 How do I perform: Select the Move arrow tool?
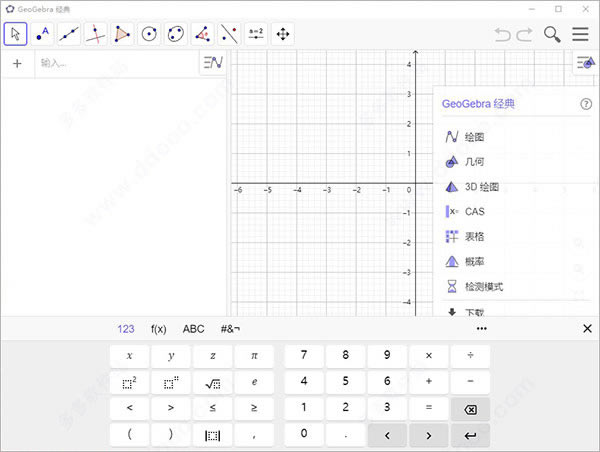pos(16,34)
